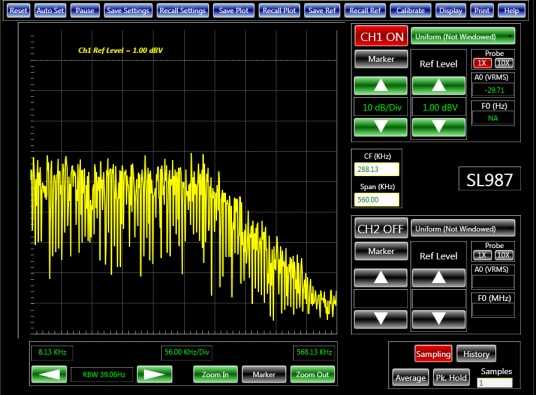The image size is (536, 395).
Task: Open CH1 Uniform (Not Windowed) dropdown
Action: pos(463,36)
